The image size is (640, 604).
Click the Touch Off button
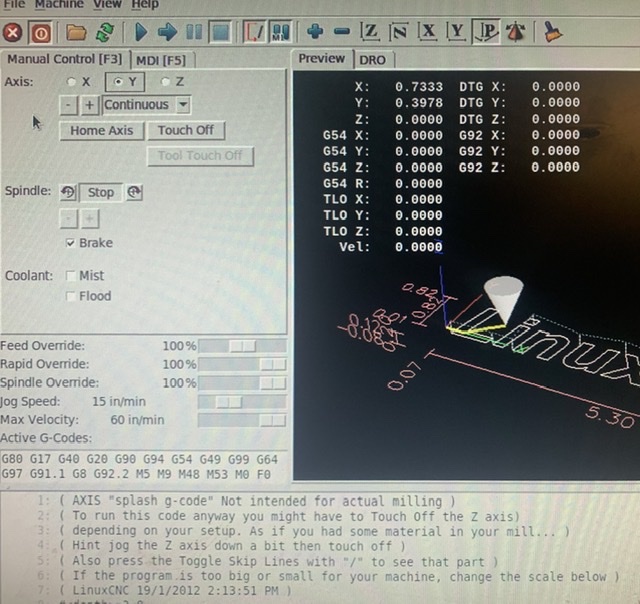coord(186,131)
